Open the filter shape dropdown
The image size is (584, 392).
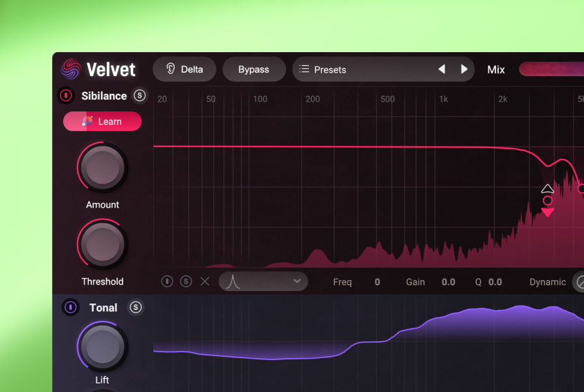[263, 281]
